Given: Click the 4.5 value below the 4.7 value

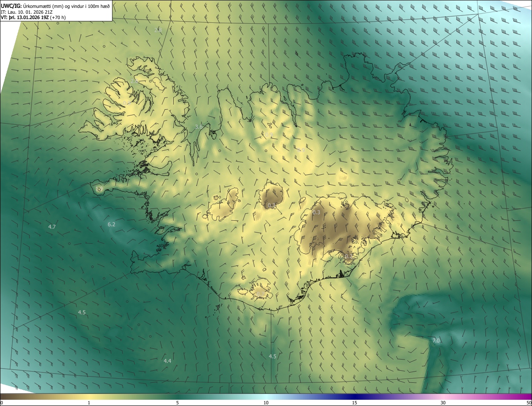Looking at the screenshot, I should [x=82, y=312].
